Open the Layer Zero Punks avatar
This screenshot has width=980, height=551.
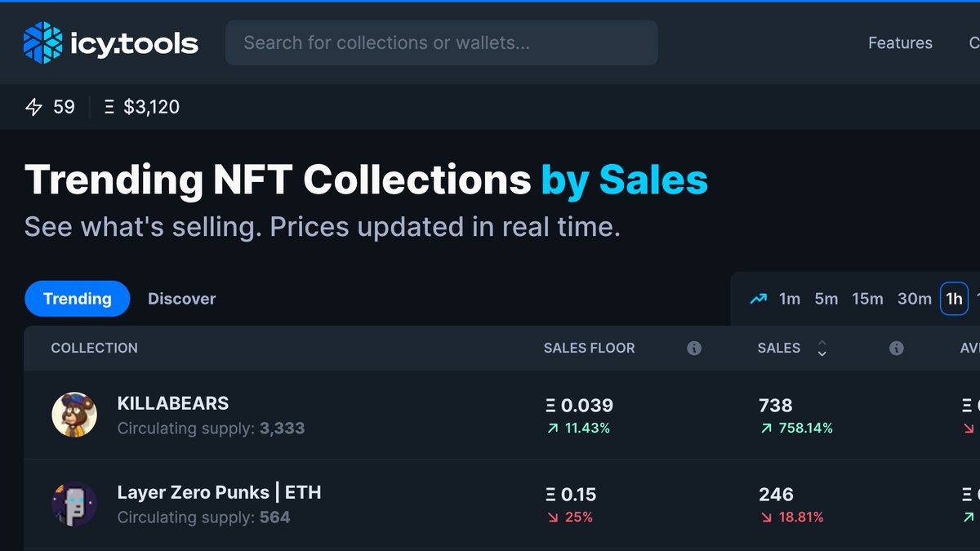tap(74, 504)
